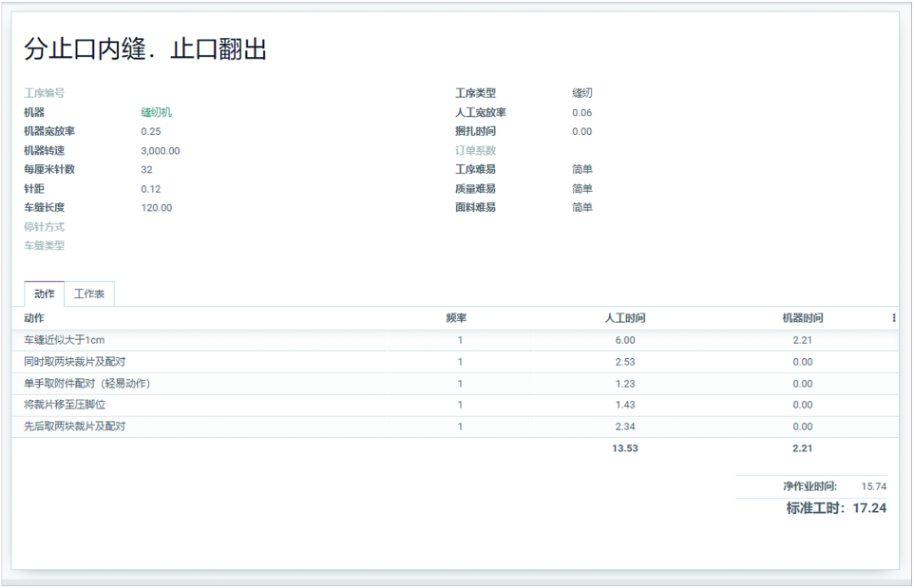Select the 动作 tab
The width and height of the screenshot is (914, 588).
tap(44, 294)
